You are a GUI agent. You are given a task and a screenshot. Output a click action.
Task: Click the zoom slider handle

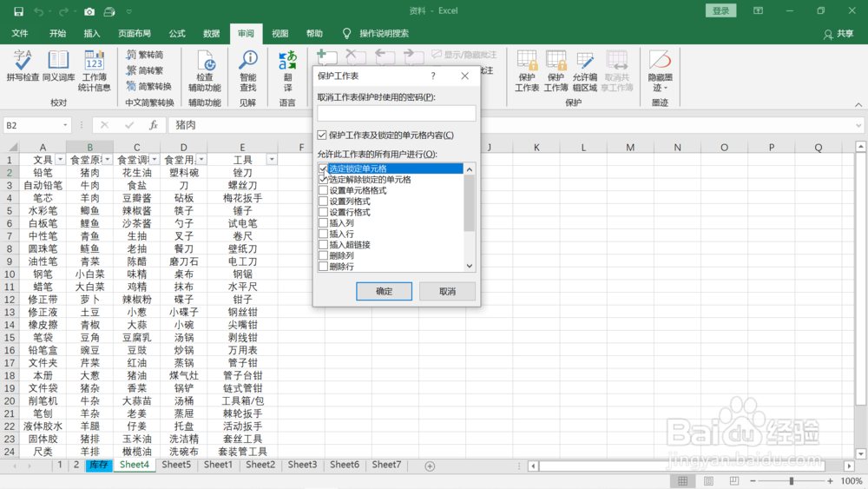792,481
